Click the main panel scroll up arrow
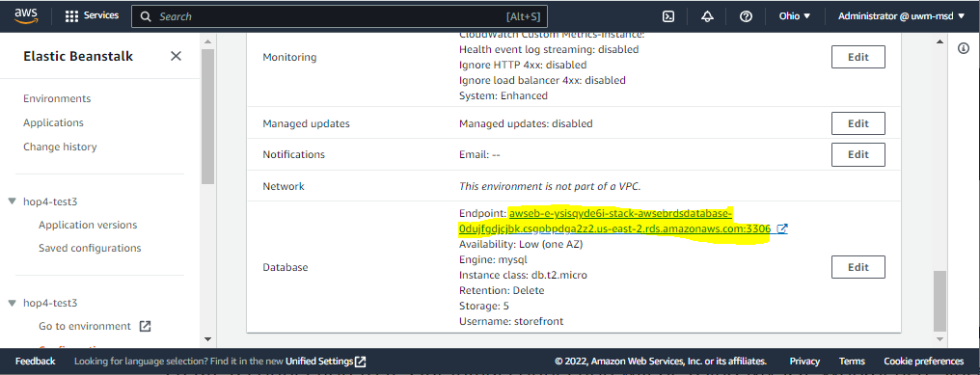This screenshot has width=980, height=375. (x=940, y=41)
